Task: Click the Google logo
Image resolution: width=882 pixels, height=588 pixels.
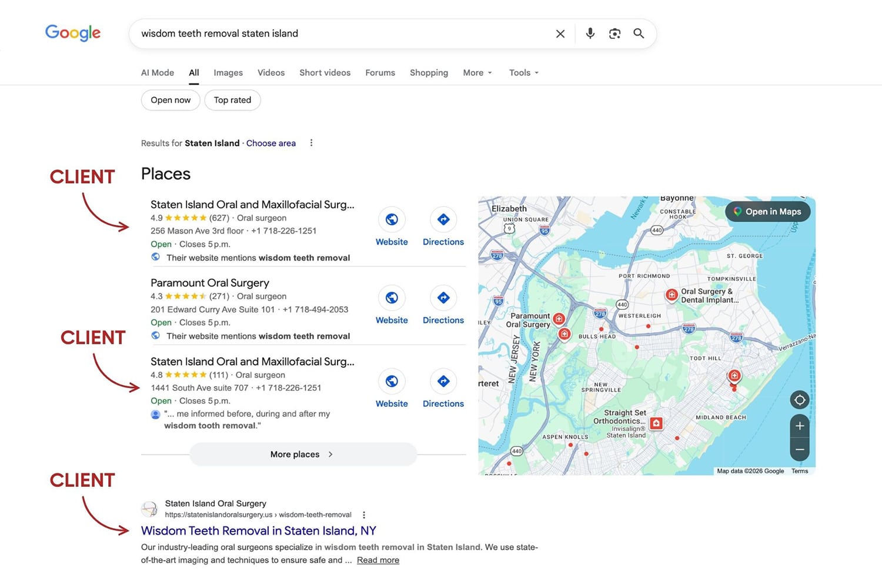Action: pos(73,33)
